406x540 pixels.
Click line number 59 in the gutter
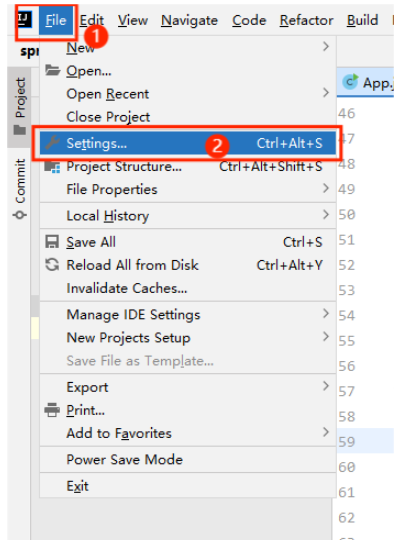pos(346,442)
